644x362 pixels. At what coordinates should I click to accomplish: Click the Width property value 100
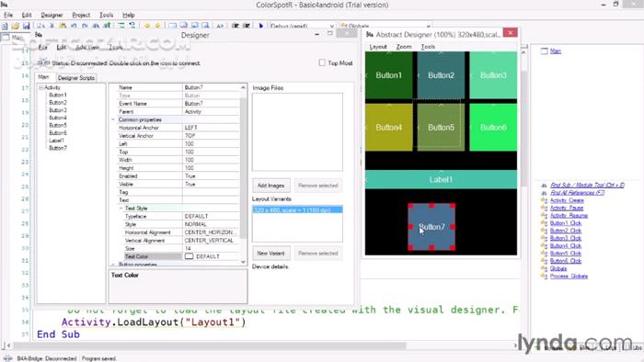coord(211,160)
